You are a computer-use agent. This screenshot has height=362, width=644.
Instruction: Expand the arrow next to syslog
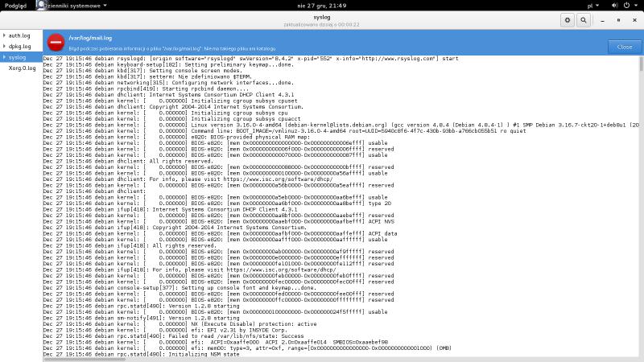(x=3, y=58)
